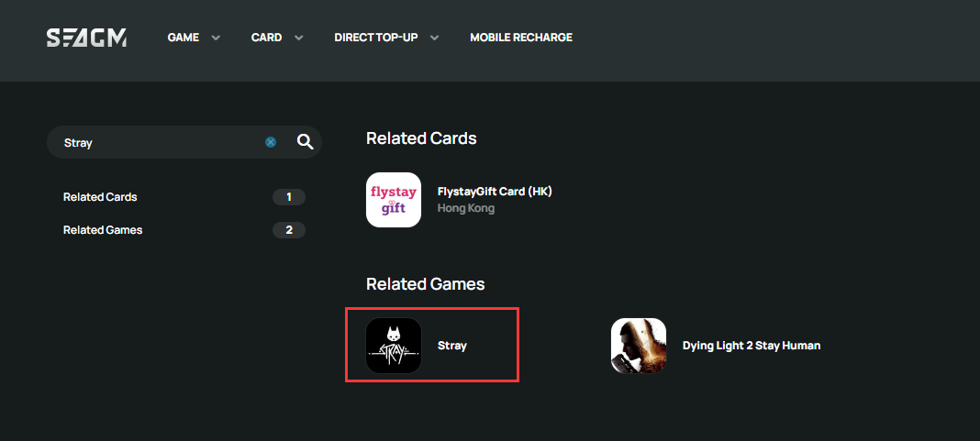980x441 pixels.
Task: Filter by Related Cards in sidebar
Action: 100,197
